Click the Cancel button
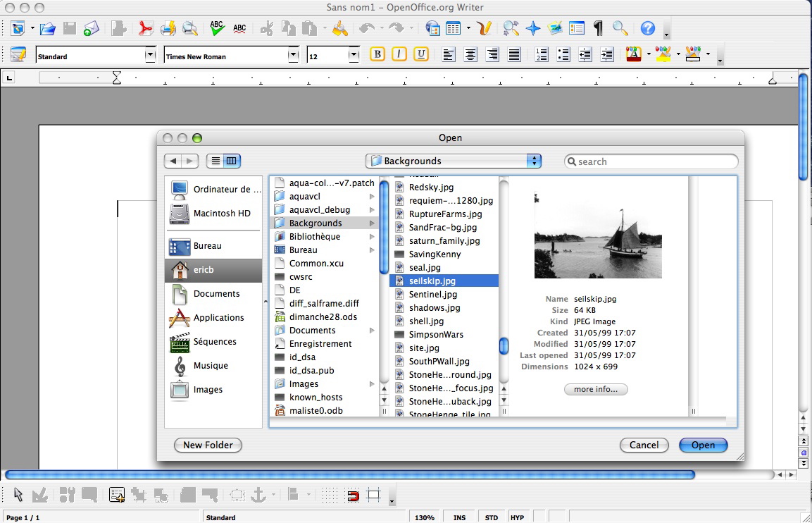Screen dimensions: 812x523 pyautogui.click(x=644, y=445)
